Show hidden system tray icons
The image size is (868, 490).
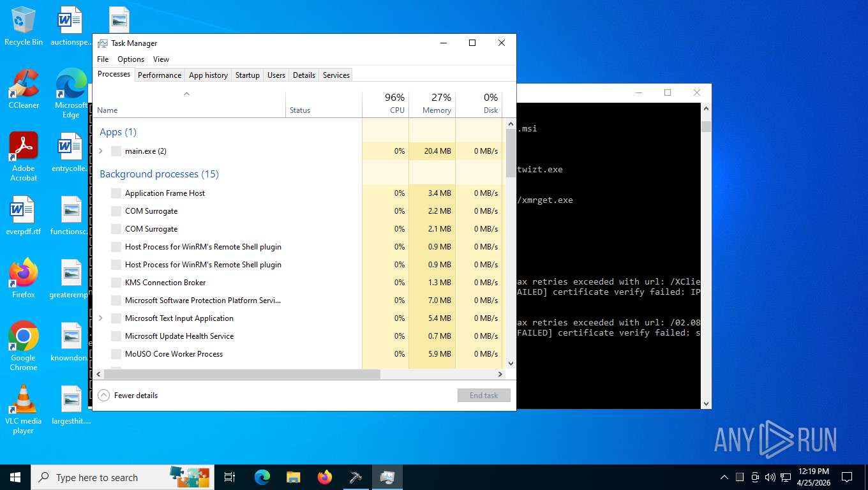(x=724, y=477)
